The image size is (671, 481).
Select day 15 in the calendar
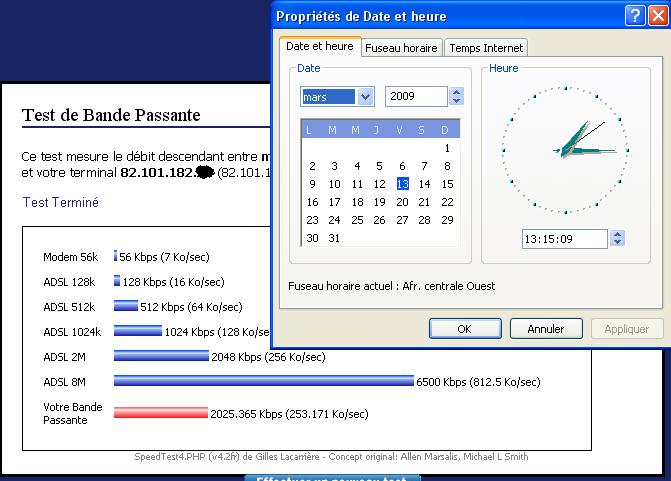(447, 184)
